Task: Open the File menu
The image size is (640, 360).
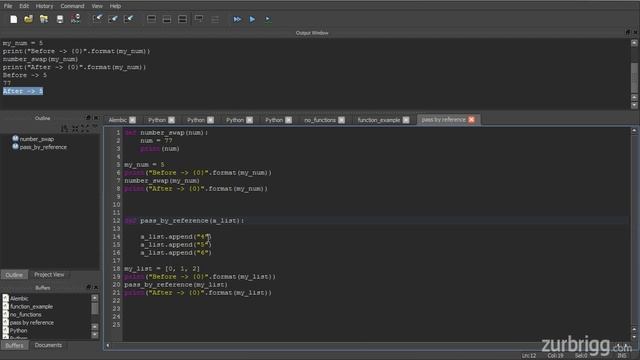Action: tap(8, 6)
